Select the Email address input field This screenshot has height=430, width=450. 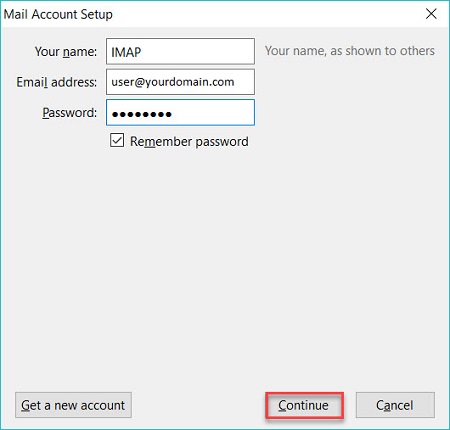click(x=180, y=82)
